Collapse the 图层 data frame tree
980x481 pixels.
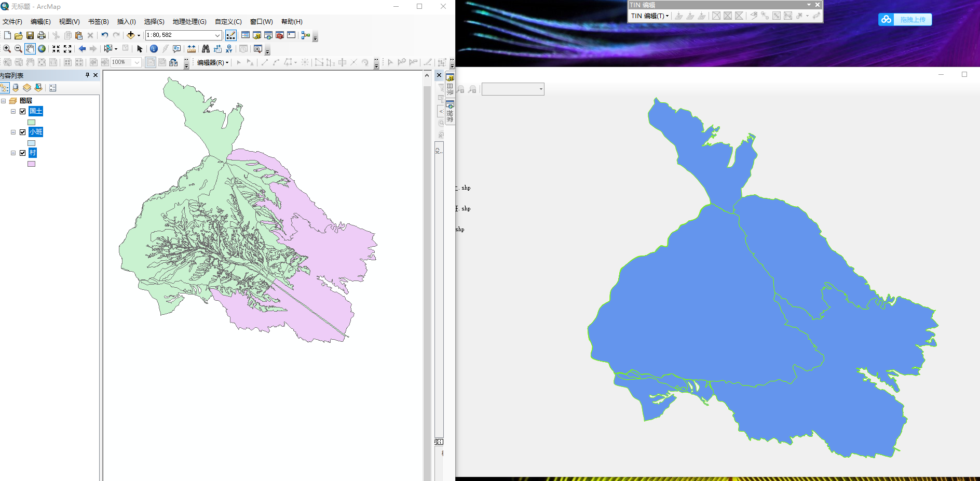pos(4,101)
